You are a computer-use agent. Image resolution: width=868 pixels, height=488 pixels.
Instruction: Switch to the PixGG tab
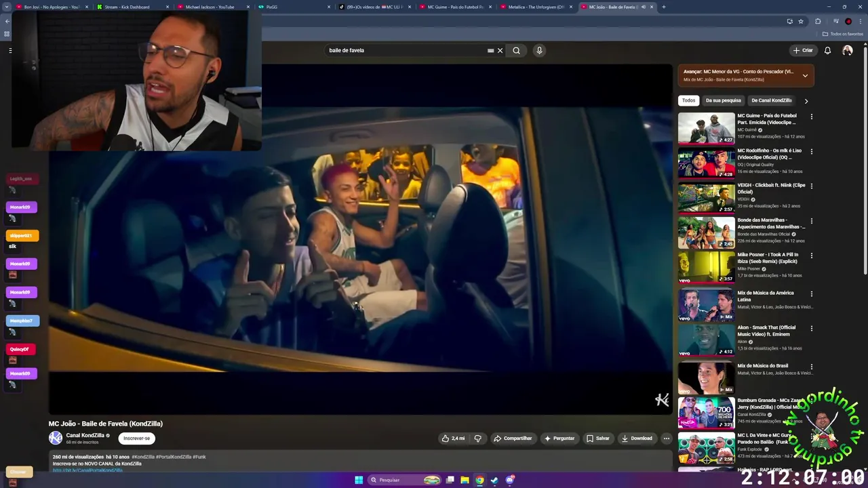pyautogui.click(x=294, y=7)
